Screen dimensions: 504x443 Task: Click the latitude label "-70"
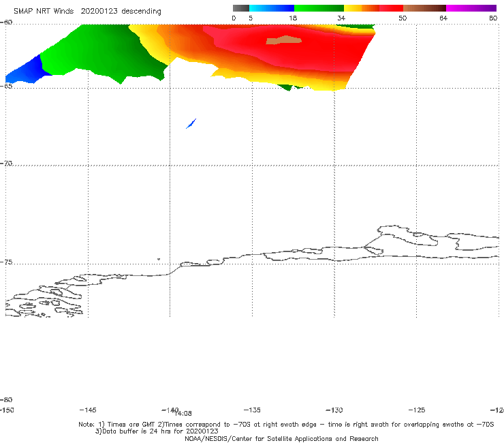(6, 164)
